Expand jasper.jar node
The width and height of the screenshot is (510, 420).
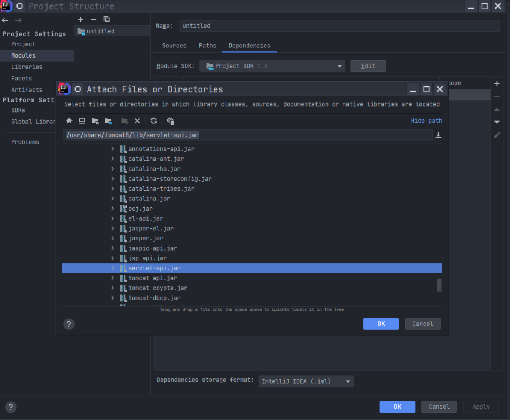click(112, 238)
